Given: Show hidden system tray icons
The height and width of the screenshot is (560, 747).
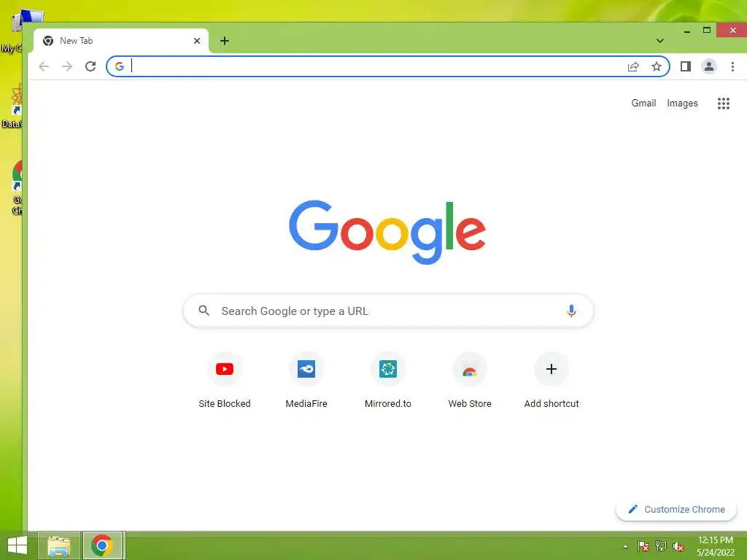Looking at the screenshot, I should 625,546.
